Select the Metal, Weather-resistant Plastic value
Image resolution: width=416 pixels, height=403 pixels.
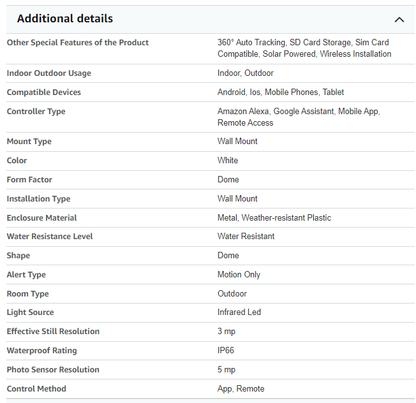pos(274,218)
